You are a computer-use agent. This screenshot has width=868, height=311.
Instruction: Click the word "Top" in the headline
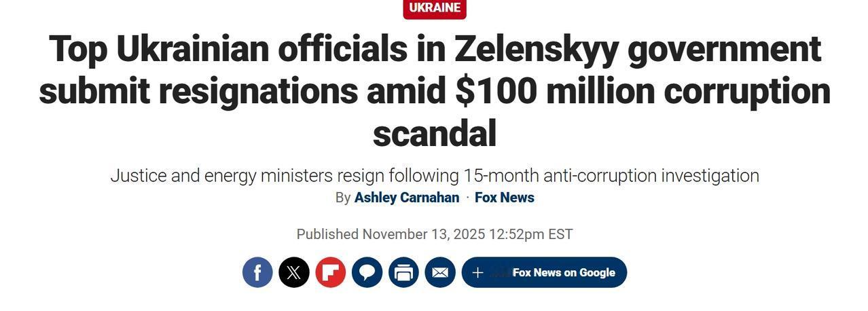click(x=77, y=49)
